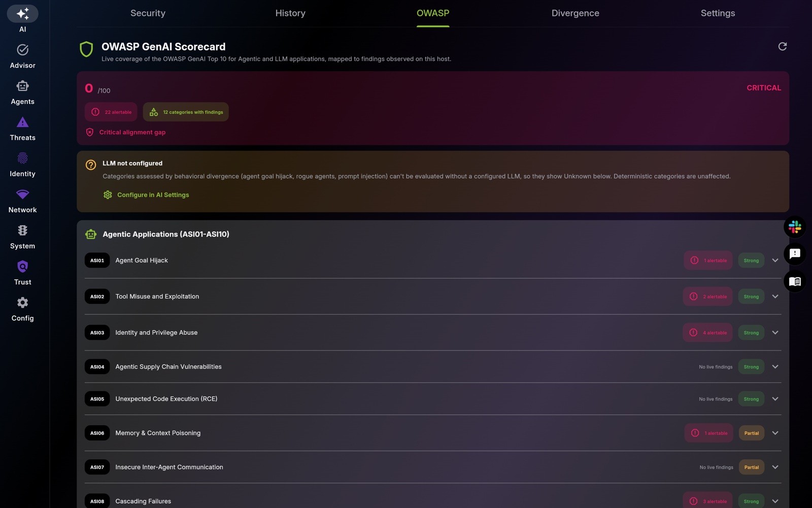Expand the Memory & Context Poisoning row
The height and width of the screenshot is (508, 812).
click(775, 433)
